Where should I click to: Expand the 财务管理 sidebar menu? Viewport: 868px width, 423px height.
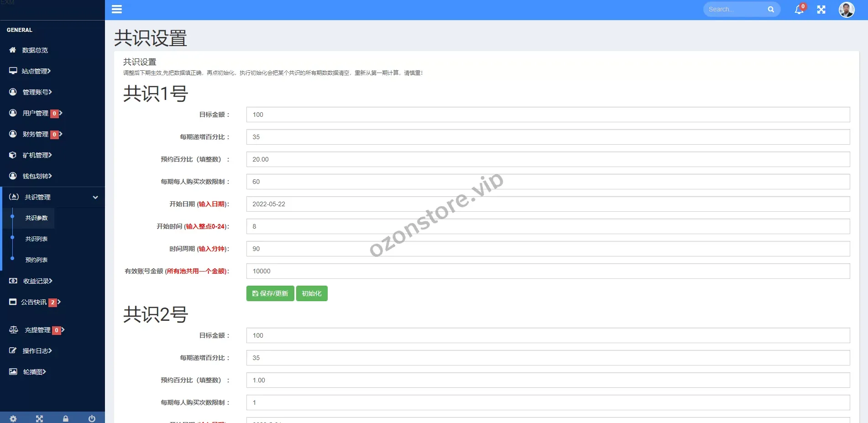pos(36,134)
